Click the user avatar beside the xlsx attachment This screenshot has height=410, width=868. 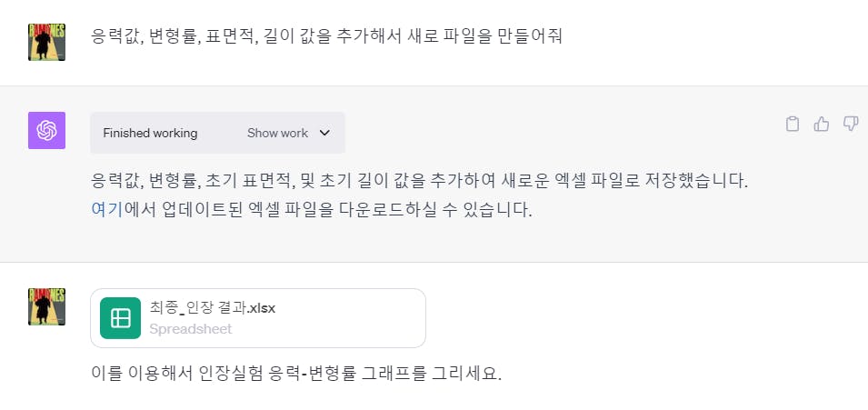46,306
